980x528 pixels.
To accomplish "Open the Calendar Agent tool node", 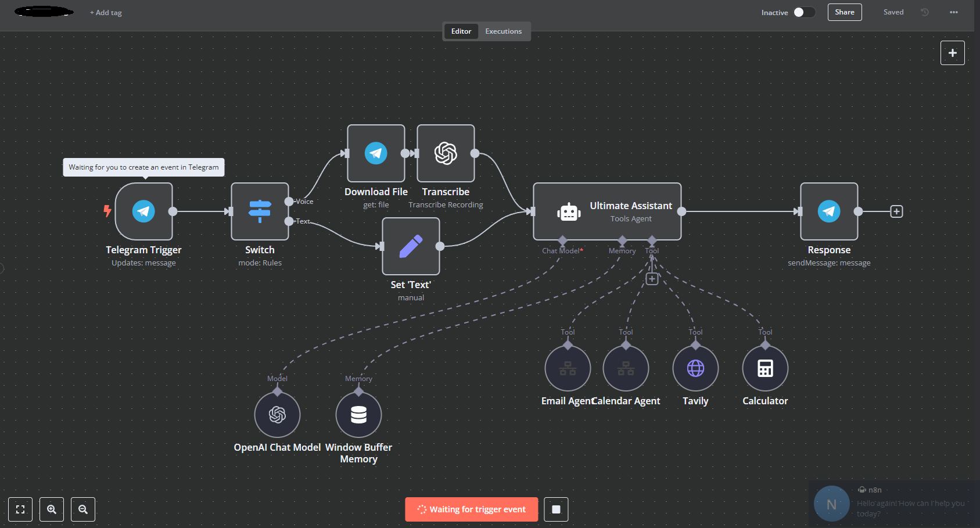I will pyautogui.click(x=626, y=368).
